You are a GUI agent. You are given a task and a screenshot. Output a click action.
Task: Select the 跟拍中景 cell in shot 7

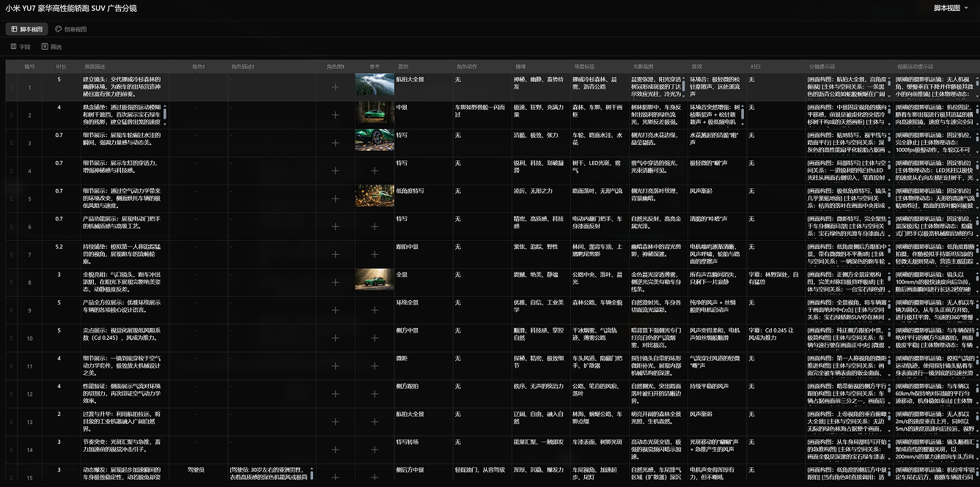[x=424, y=254]
